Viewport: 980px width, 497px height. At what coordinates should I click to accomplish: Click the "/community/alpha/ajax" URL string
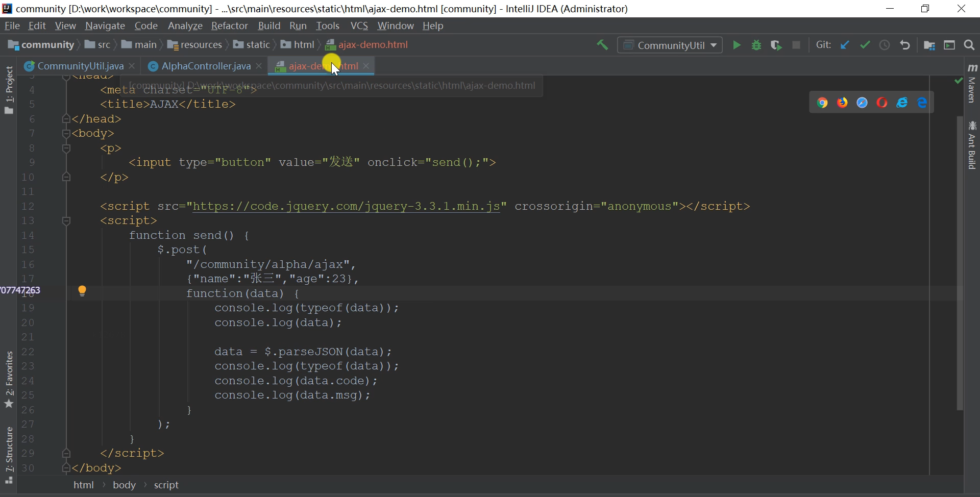coord(268,264)
